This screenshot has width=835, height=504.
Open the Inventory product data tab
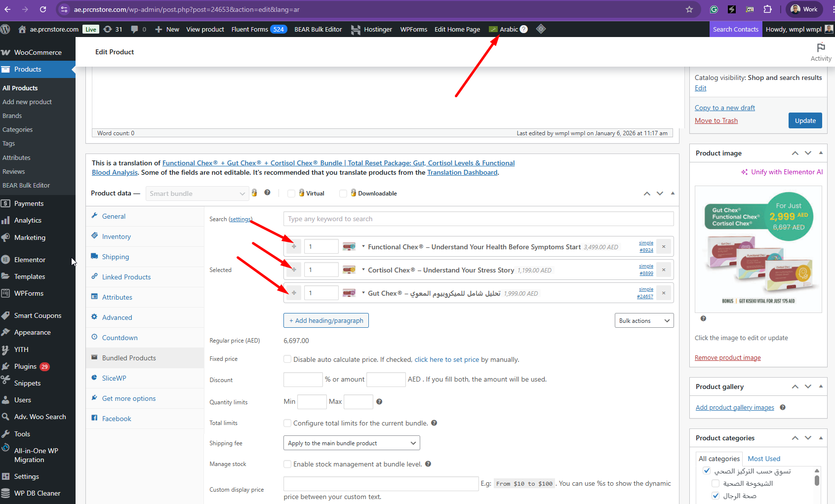(x=117, y=237)
